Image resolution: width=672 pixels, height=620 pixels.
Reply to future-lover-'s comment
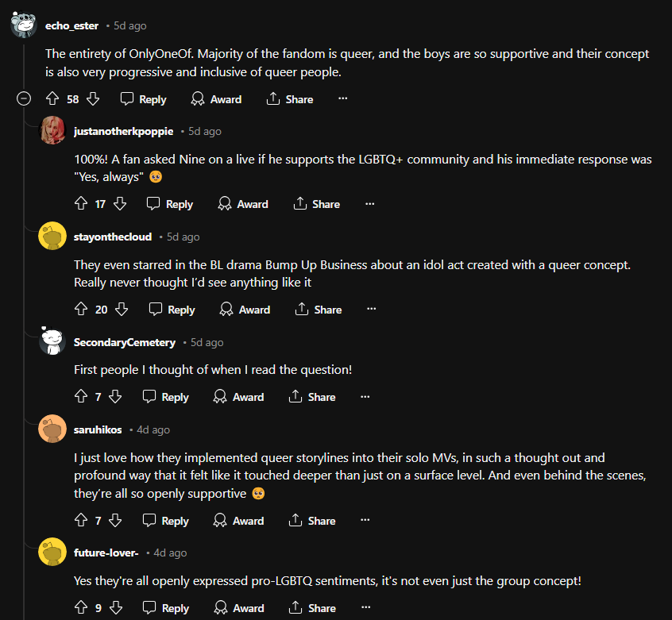(165, 608)
